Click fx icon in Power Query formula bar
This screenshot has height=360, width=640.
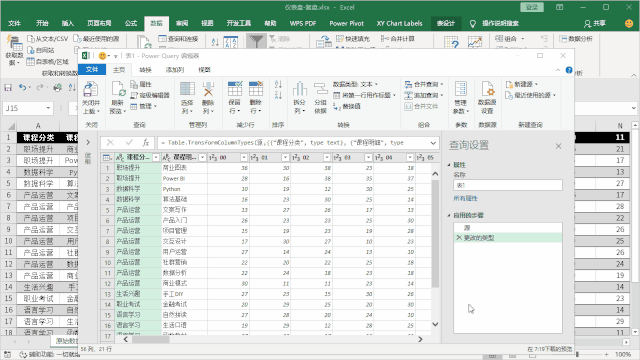146,142
